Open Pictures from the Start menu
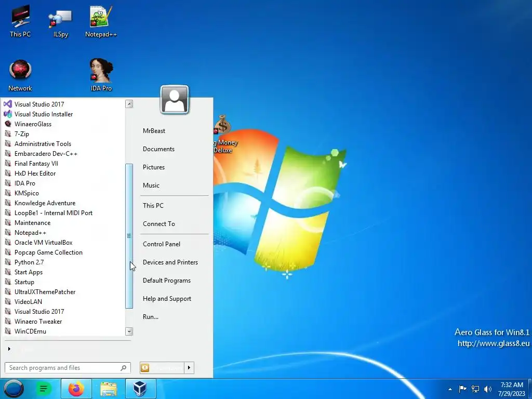 click(154, 167)
